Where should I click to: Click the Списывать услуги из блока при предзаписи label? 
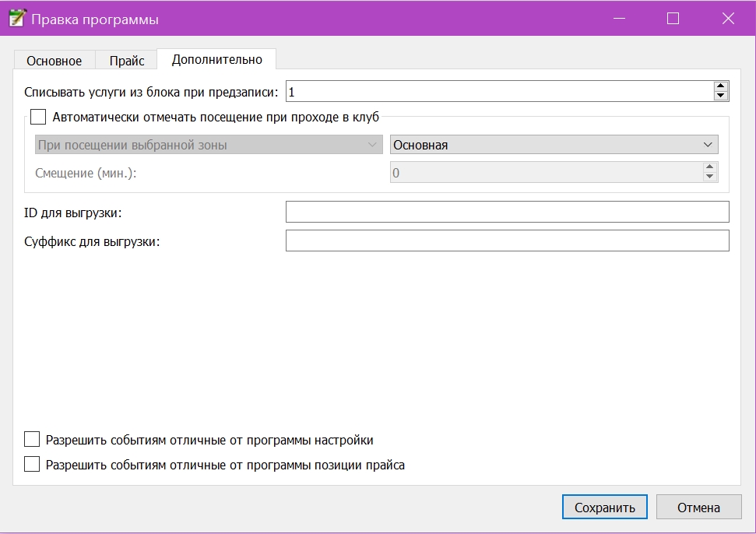151,92
